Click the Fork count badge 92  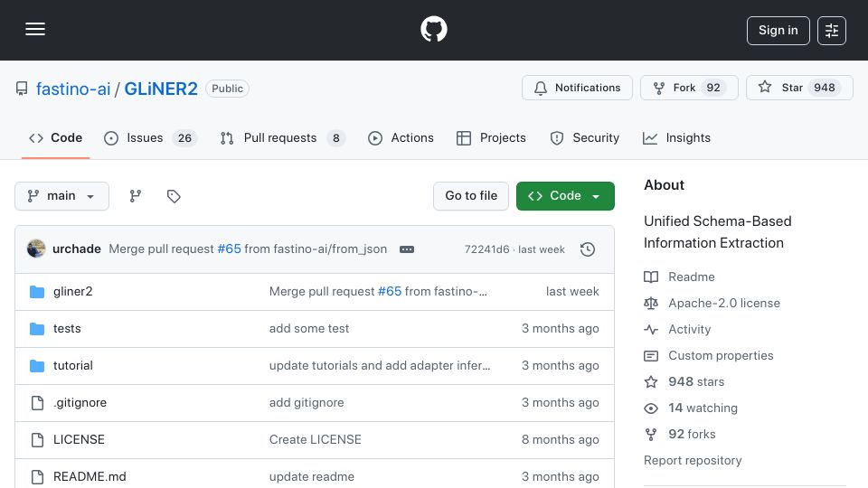(713, 88)
